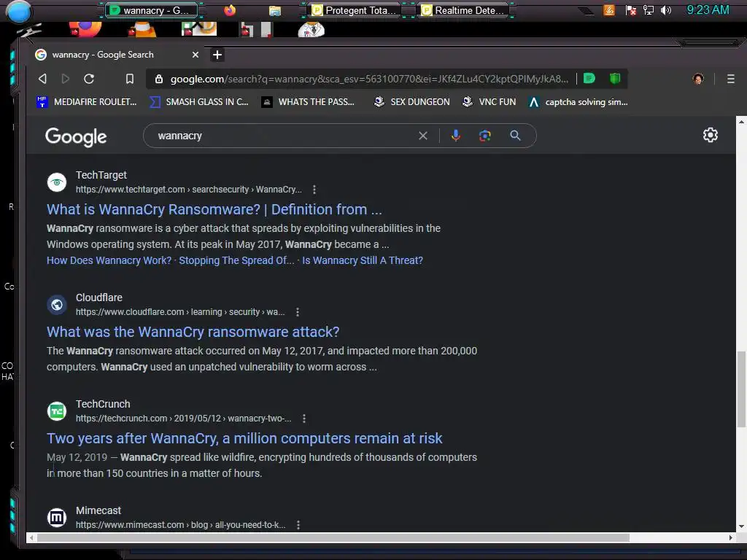Click the TechCrunch site favicon

coord(57,411)
